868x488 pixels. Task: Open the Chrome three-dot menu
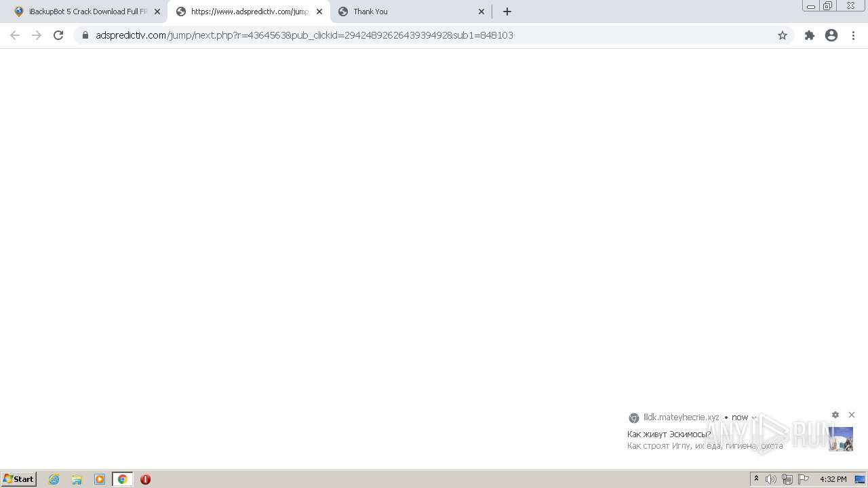(x=854, y=35)
